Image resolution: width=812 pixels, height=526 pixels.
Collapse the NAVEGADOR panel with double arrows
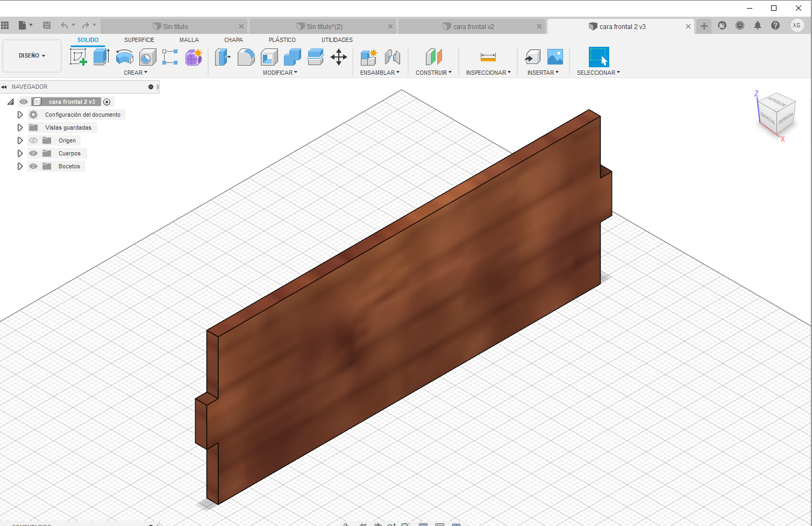[x=4, y=87]
